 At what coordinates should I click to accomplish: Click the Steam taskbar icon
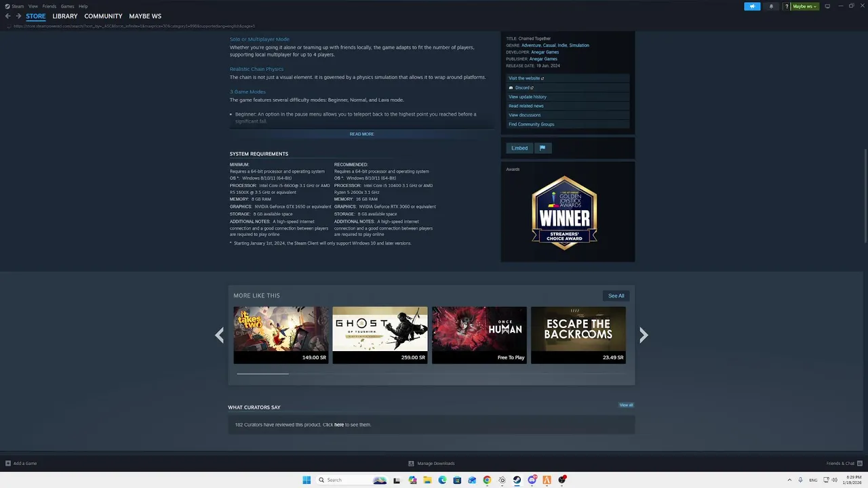[517, 480]
